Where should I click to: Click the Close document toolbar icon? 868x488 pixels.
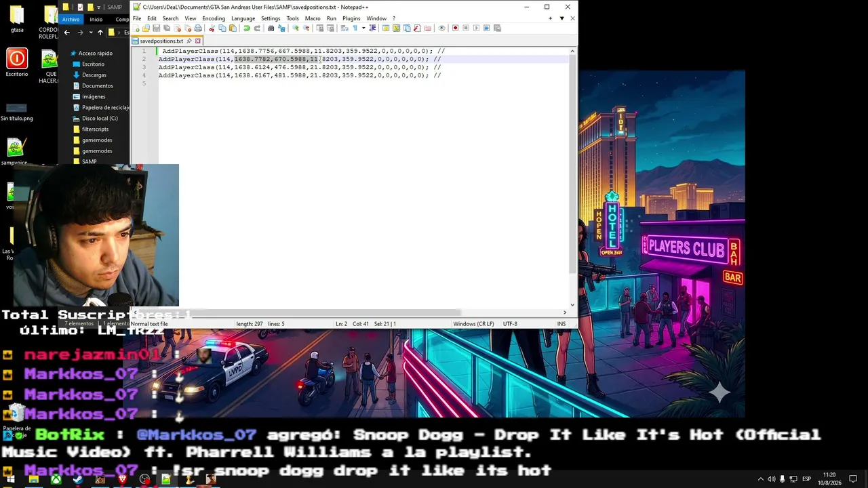pos(177,28)
